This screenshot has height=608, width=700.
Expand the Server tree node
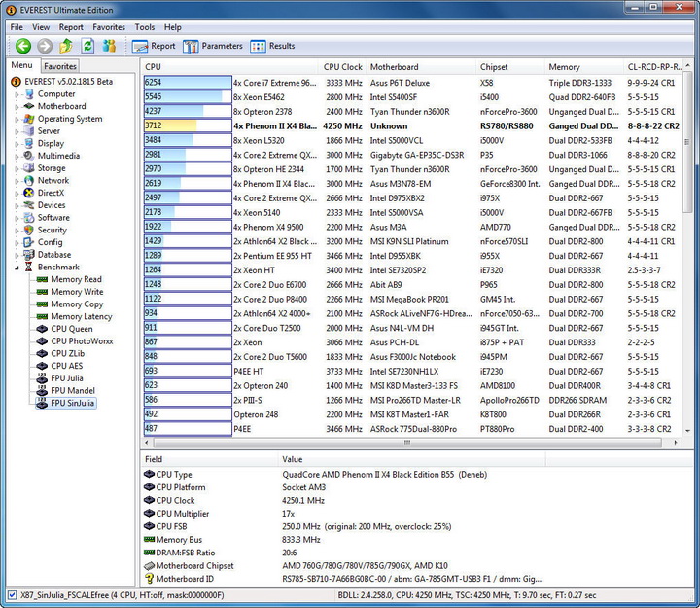click(17, 131)
